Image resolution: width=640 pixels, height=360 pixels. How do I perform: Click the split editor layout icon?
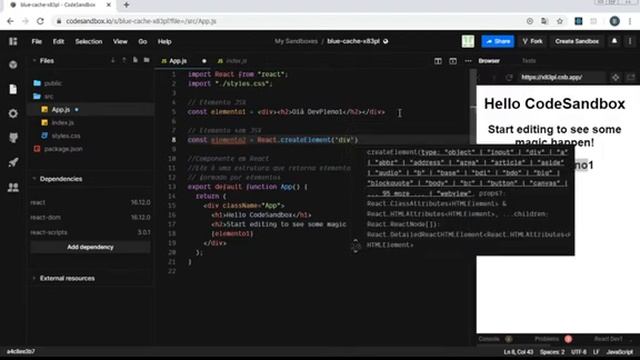(x=438, y=61)
